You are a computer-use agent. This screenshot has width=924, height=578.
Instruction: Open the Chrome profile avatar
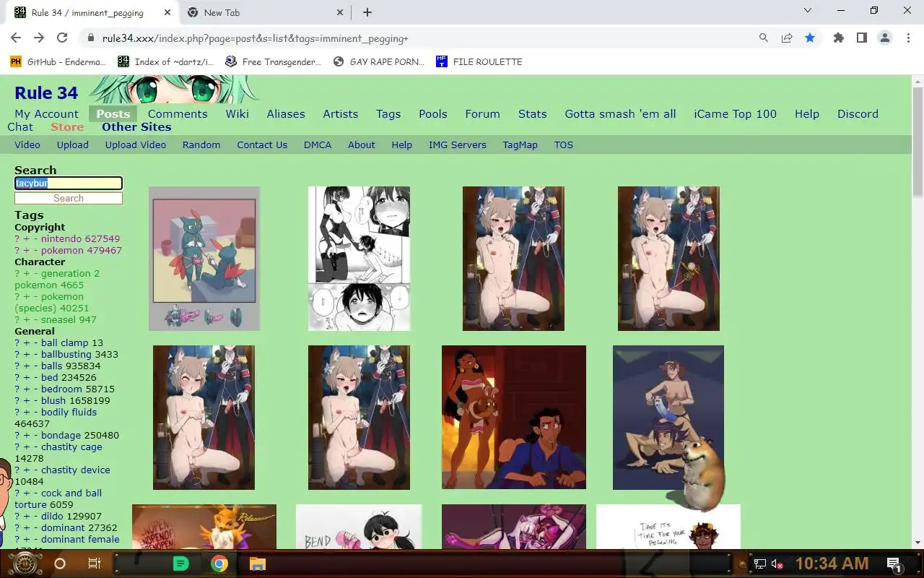pos(885,38)
